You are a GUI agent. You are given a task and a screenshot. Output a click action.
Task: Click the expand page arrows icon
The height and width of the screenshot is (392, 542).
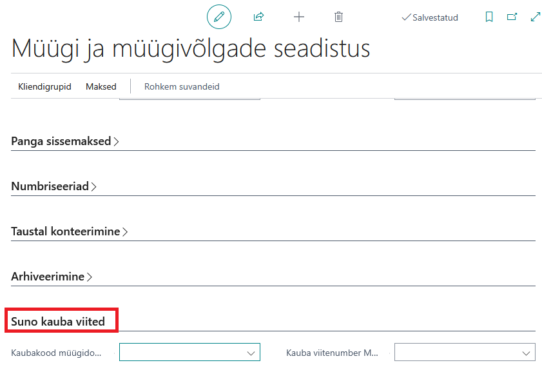[x=535, y=17]
